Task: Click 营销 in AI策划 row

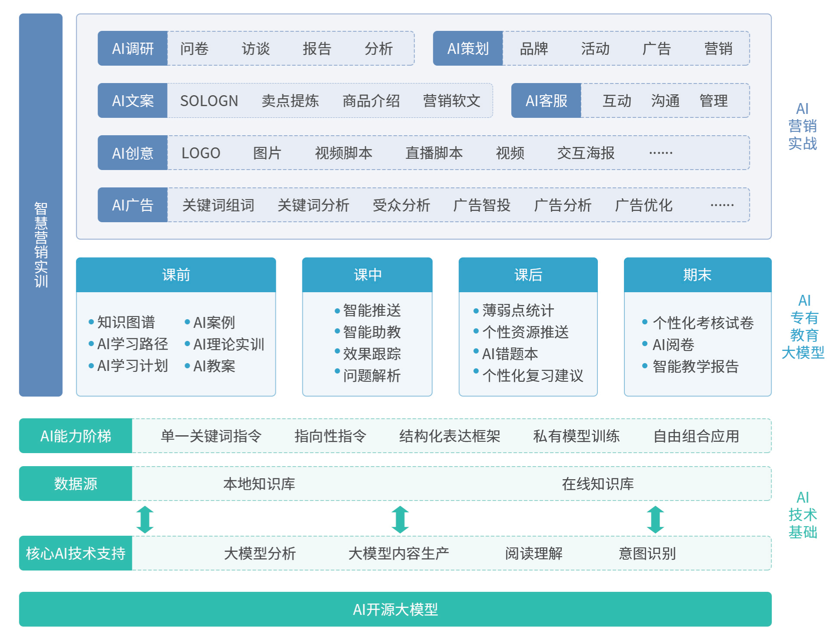Action: click(718, 49)
